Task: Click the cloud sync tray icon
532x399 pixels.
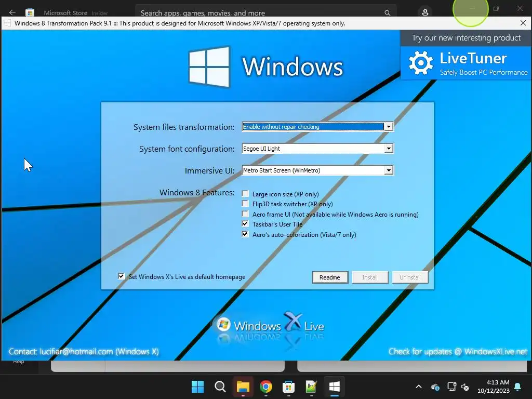Action: pyautogui.click(x=435, y=387)
